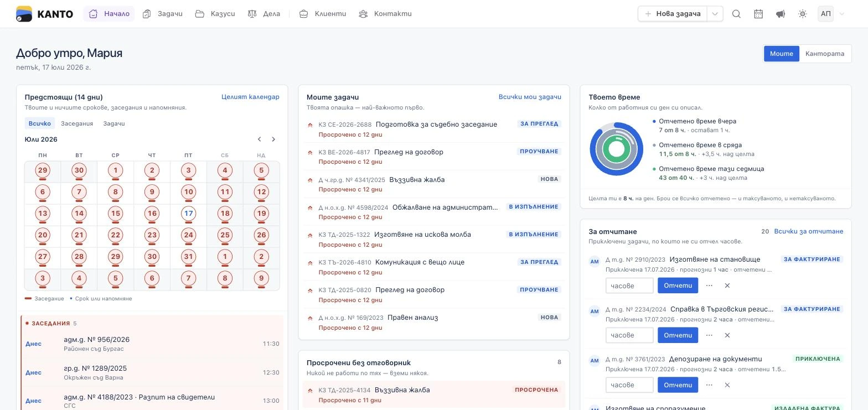
Task: Select the Заседания filter tab
Action: (77, 123)
